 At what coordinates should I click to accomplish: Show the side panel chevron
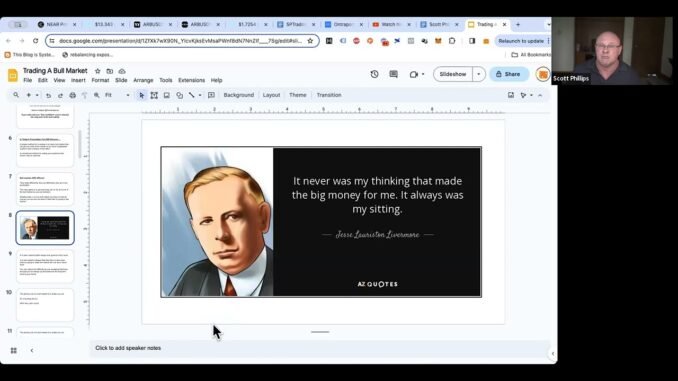(x=553, y=354)
